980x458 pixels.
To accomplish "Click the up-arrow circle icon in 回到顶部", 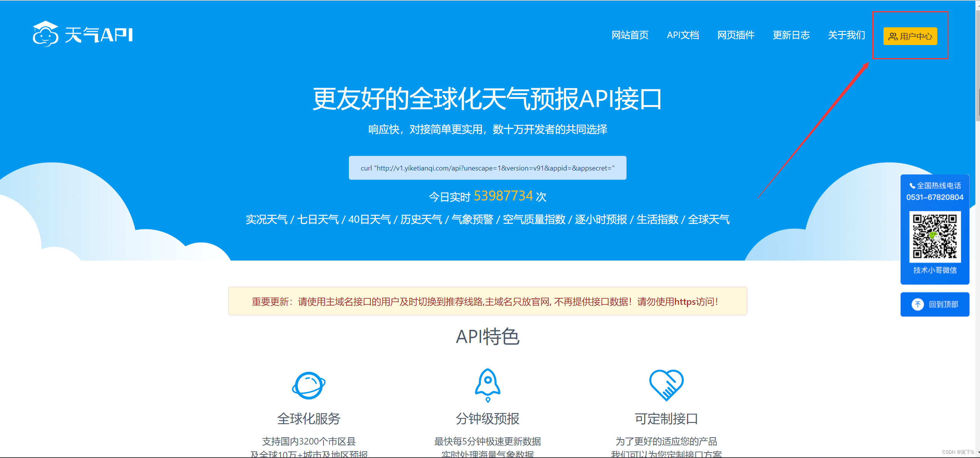I will click(x=918, y=304).
